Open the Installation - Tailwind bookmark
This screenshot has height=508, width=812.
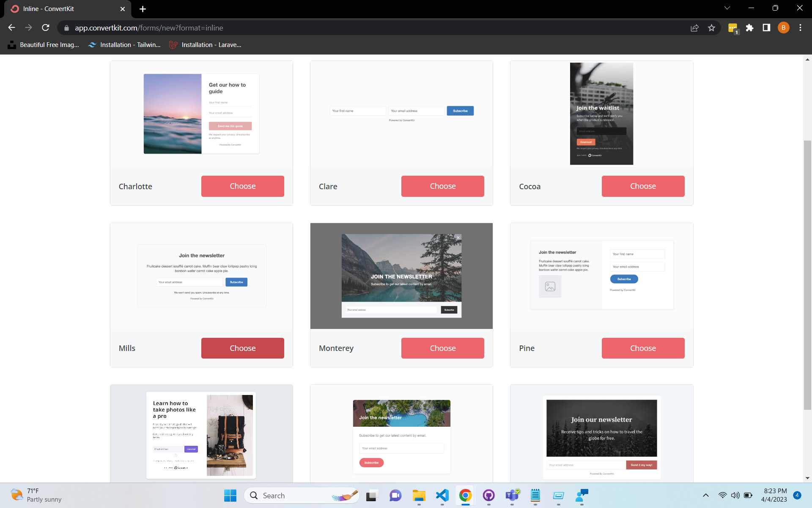124,44
